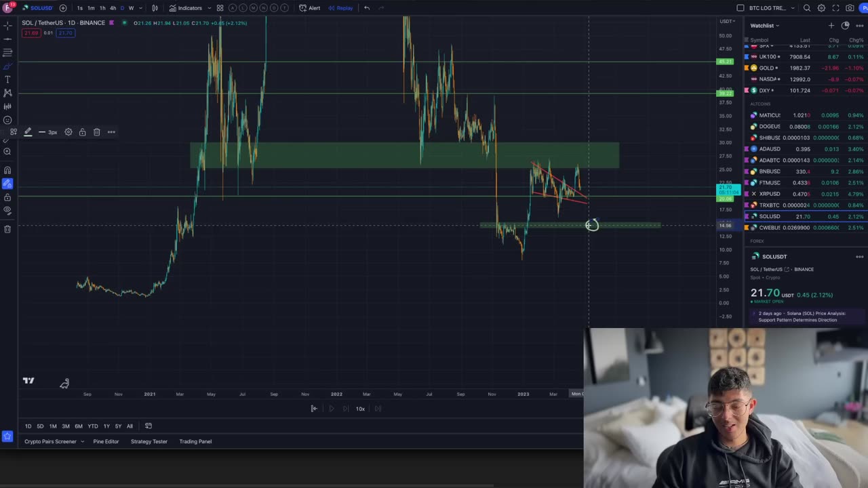Select the trend line drawing tool
Screen dimensions: 868x488
tap(7, 39)
